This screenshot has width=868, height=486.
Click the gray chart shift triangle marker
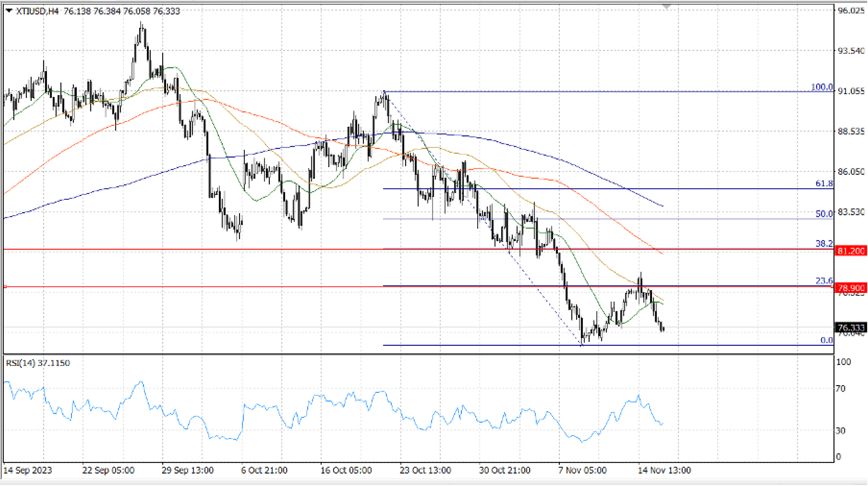(666, 7)
